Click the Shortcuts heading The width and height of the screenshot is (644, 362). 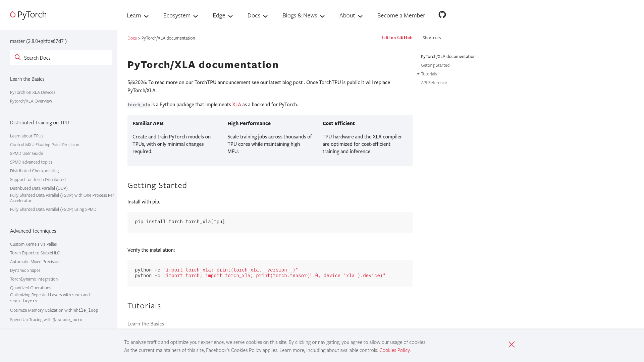[432, 38]
